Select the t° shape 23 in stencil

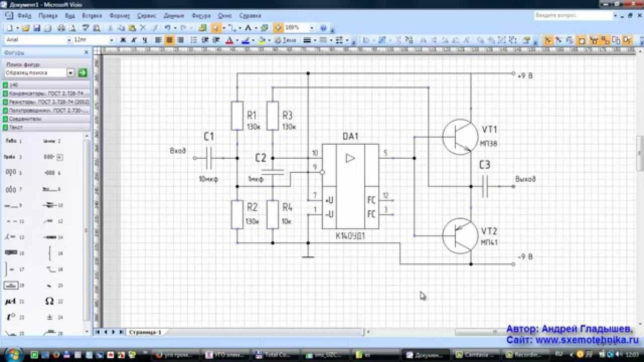[x=10, y=317]
